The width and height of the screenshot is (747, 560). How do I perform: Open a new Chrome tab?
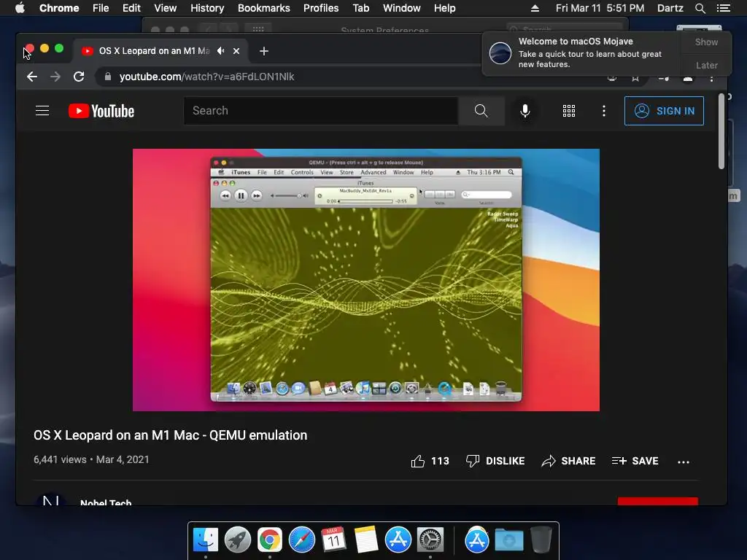coord(264,51)
